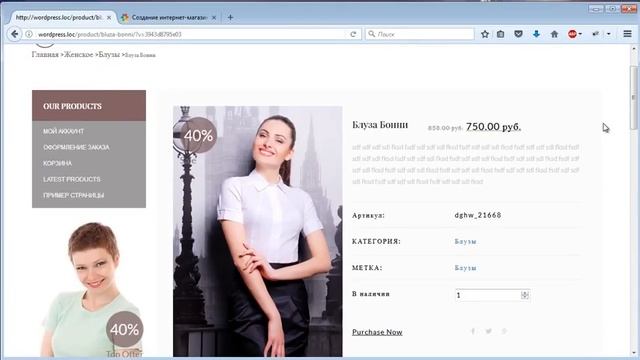This screenshot has width=640, height=360.
Task: Reload the page with the refresh icon
Action: 353,34
